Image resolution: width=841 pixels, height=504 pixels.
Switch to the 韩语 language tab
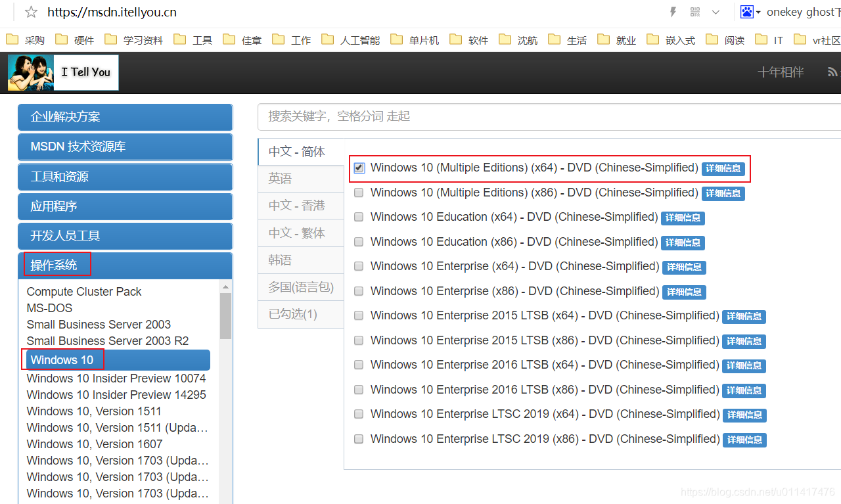point(301,260)
